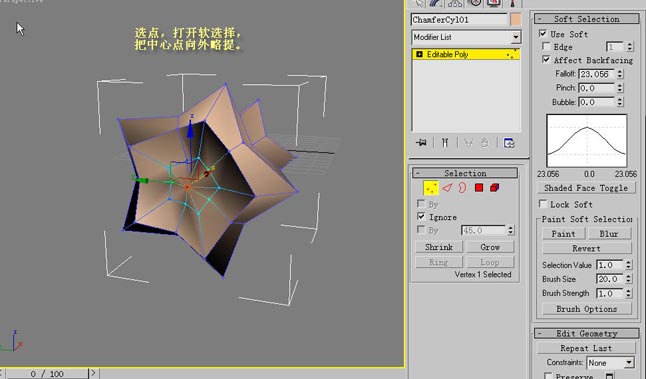Open Configure Modifier Sets icon
Viewport: 646px width, 379px height.
[509, 143]
